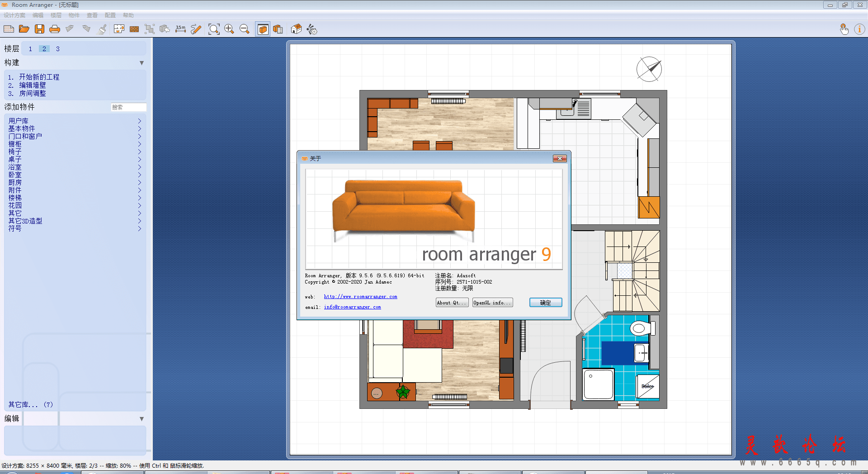Image resolution: width=868 pixels, height=474 pixels.
Task: Click the compass on the floor plan
Action: pyautogui.click(x=649, y=69)
